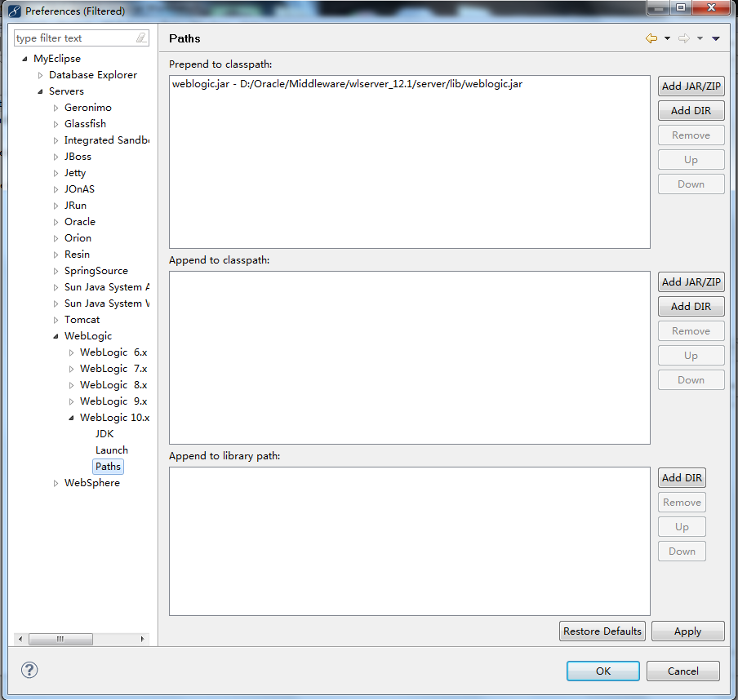Collapse the Servers tree node

[x=40, y=91]
